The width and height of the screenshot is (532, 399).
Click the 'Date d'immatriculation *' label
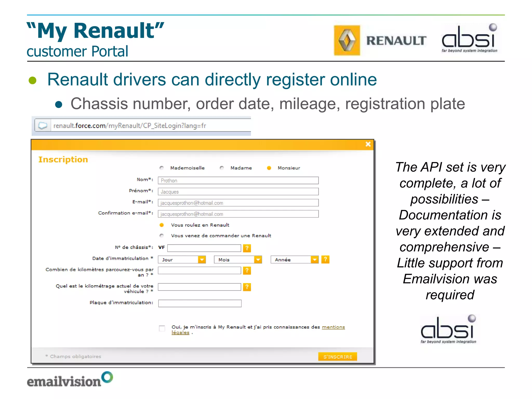(x=123, y=258)
